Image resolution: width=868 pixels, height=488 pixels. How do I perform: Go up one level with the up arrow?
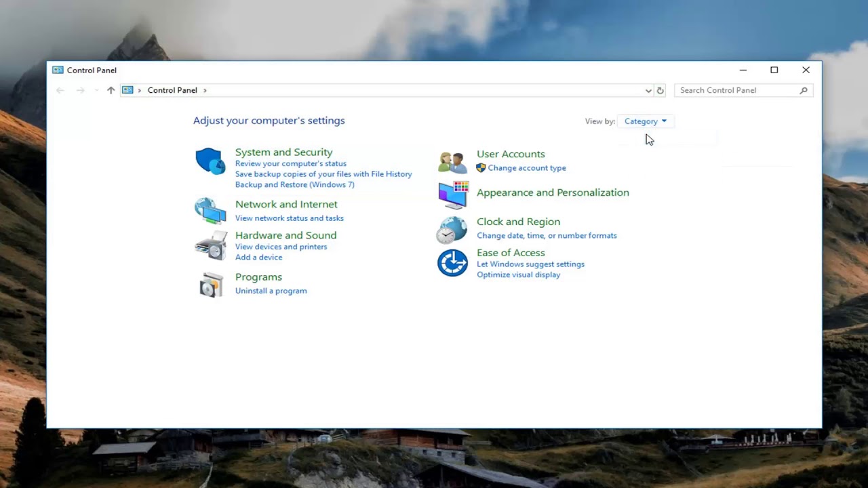click(x=111, y=90)
